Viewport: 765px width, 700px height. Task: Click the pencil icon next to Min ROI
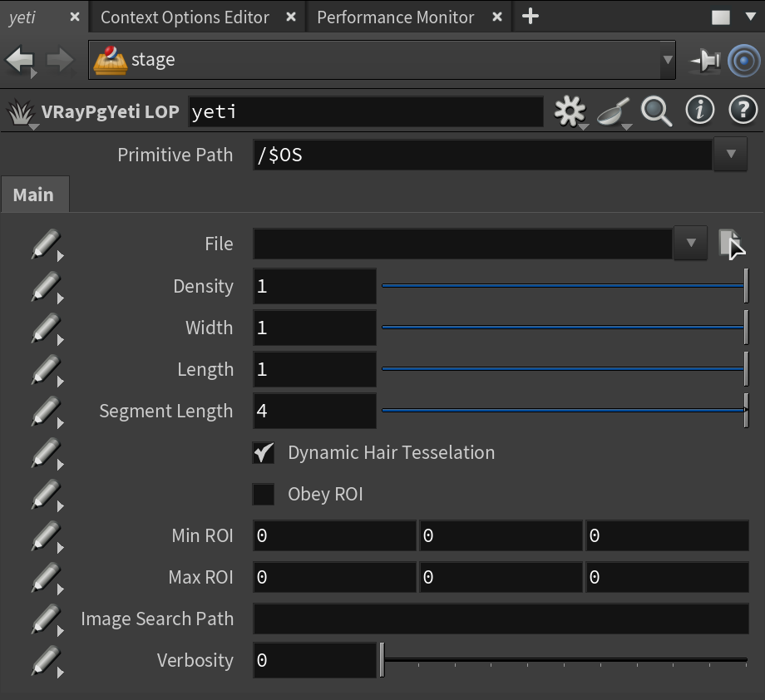point(47,535)
